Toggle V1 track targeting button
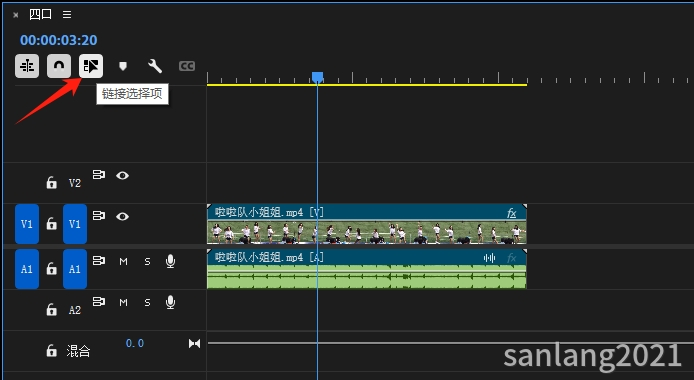The height and width of the screenshot is (380, 694). (x=75, y=224)
